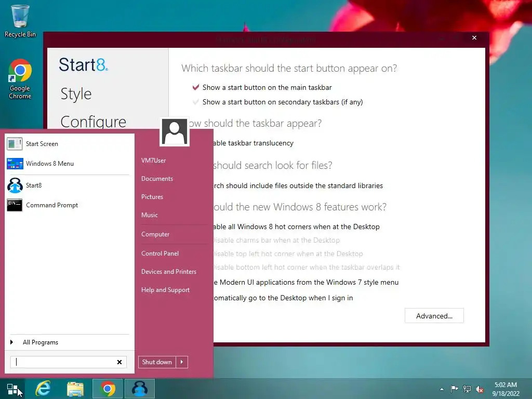This screenshot has height=399, width=532.
Task: Show hidden tray icons arrow
Action: [x=442, y=389]
